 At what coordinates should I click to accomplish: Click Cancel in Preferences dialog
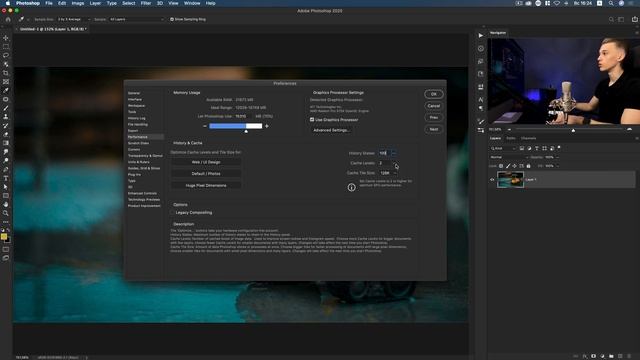click(x=433, y=106)
